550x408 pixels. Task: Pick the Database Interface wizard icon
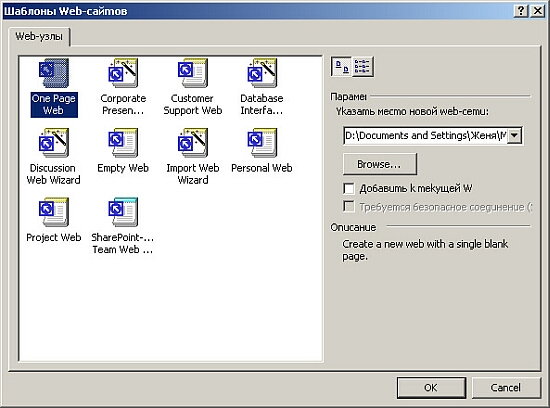(x=262, y=73)
